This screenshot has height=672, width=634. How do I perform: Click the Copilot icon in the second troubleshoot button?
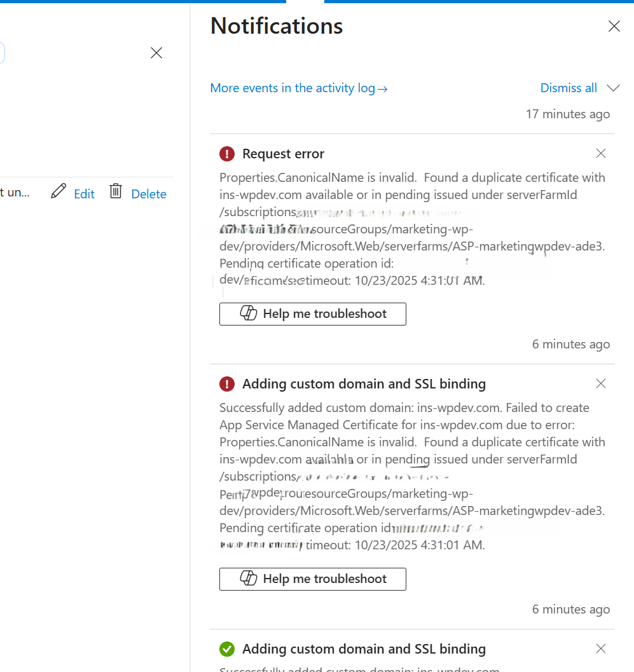tap(248, 579)
